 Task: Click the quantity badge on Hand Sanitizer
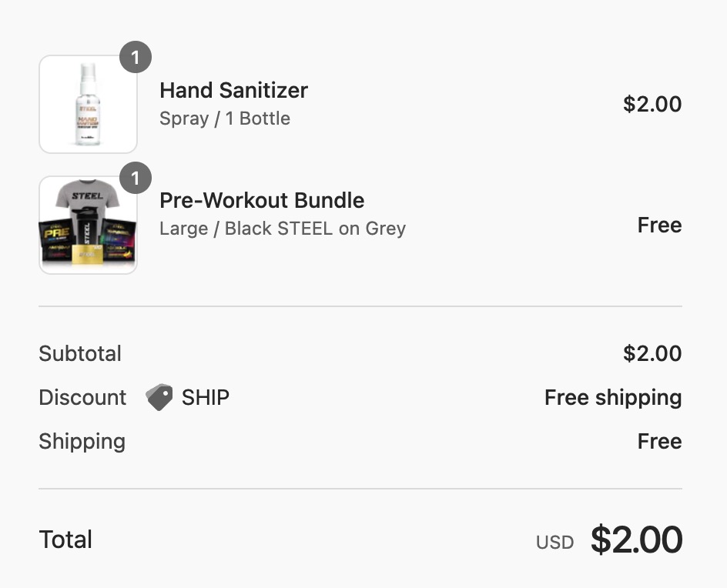pyautogui.click(x=136, y=58)
